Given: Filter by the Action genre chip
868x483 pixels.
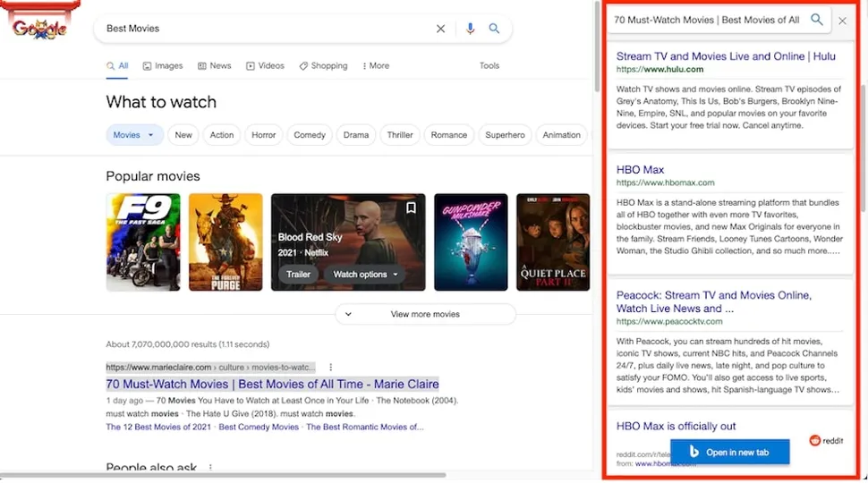Looking at the screenshot, I should (x=221, y=135).
